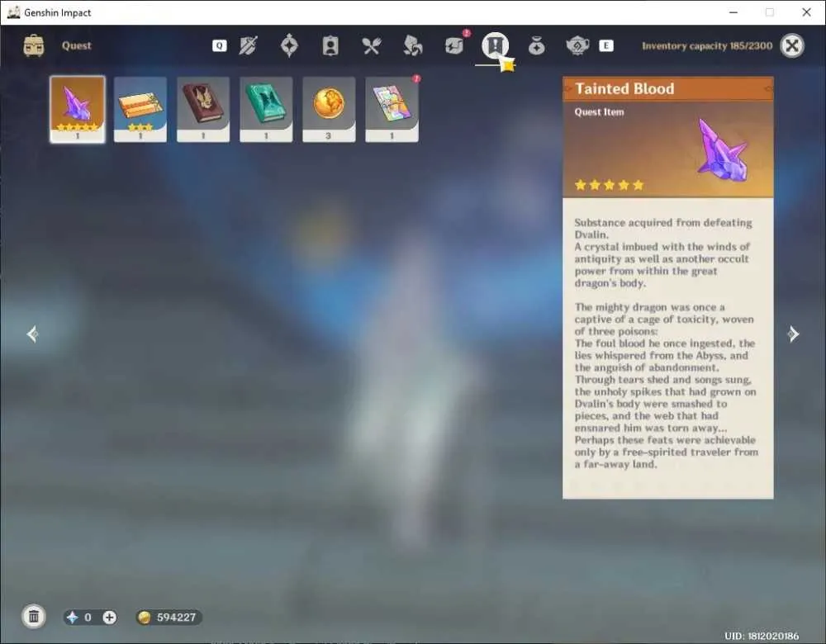This screenshot has width=826, height=644.
Task: Select the Quest items tab icon
Action: coord(495,45)
